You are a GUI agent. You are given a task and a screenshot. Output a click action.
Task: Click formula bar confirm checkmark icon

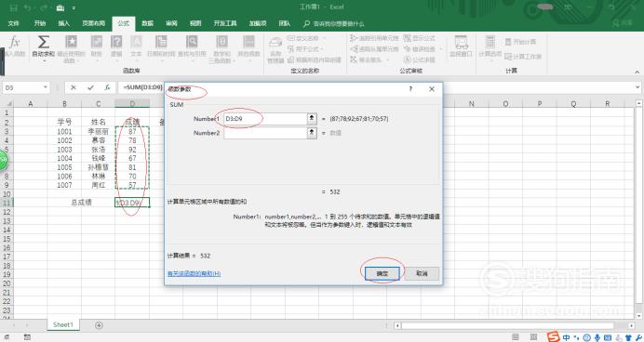point(90,87)
